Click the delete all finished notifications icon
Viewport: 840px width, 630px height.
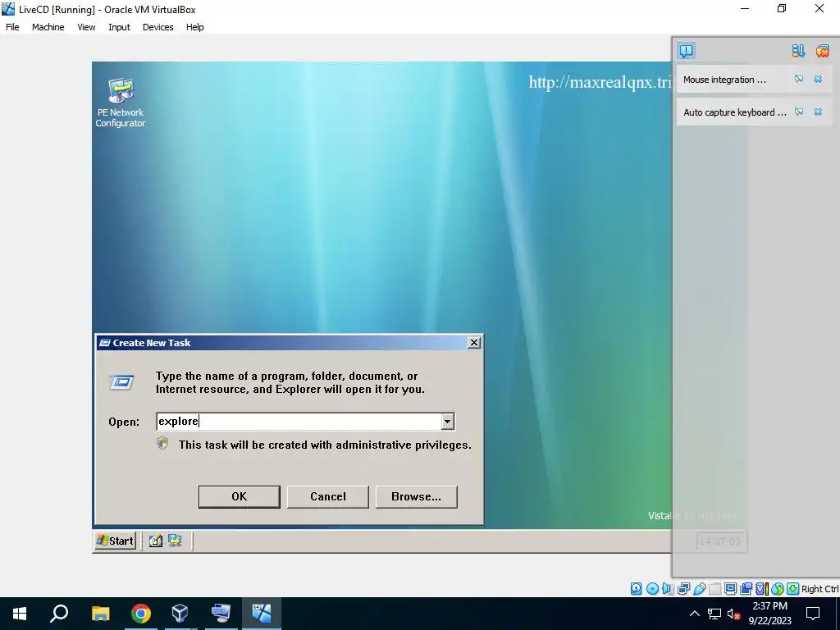pos(822,51)
